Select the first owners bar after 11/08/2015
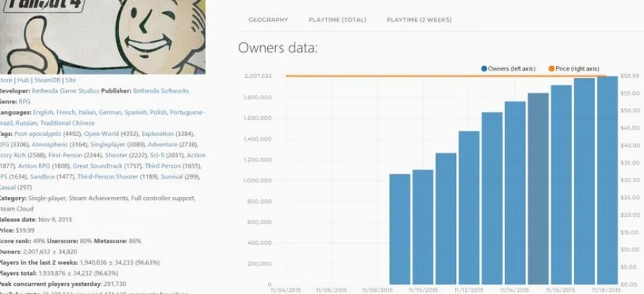 click(x=399, y=229)
